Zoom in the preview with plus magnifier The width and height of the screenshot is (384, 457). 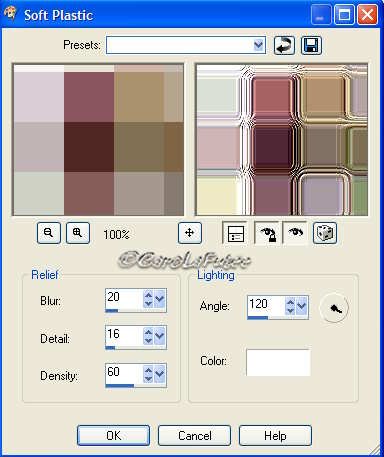(78, 233)
